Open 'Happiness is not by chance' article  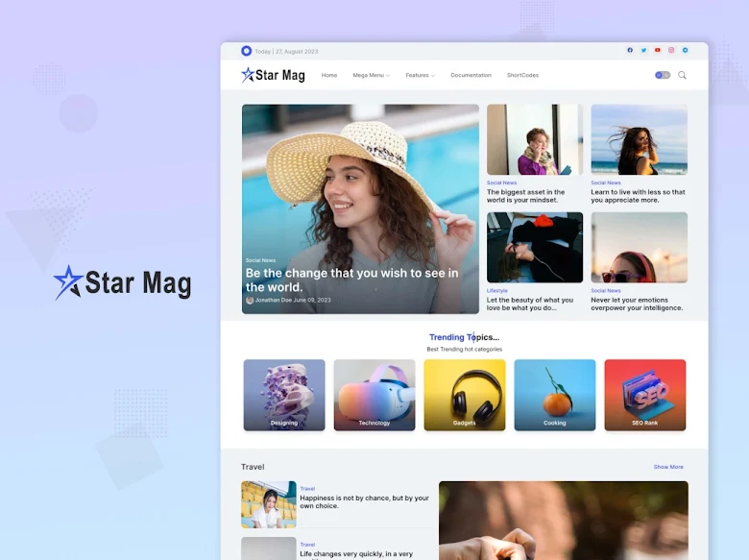point(365,501)
